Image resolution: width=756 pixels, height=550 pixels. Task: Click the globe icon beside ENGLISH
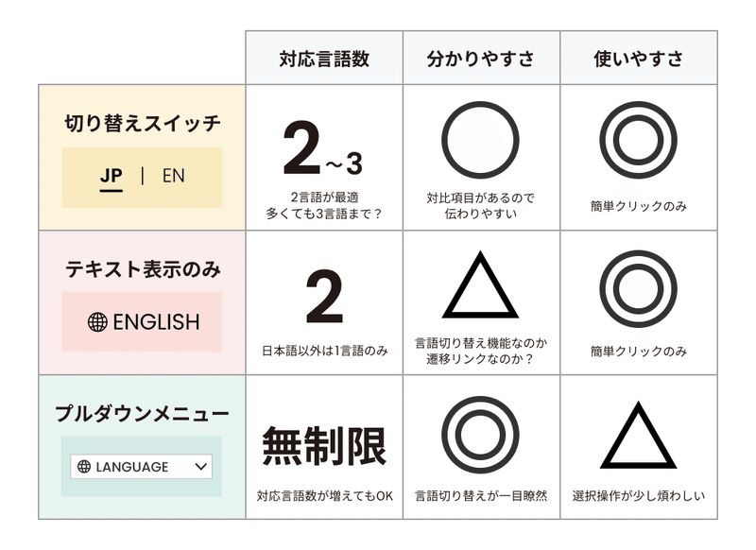[97, 322]
